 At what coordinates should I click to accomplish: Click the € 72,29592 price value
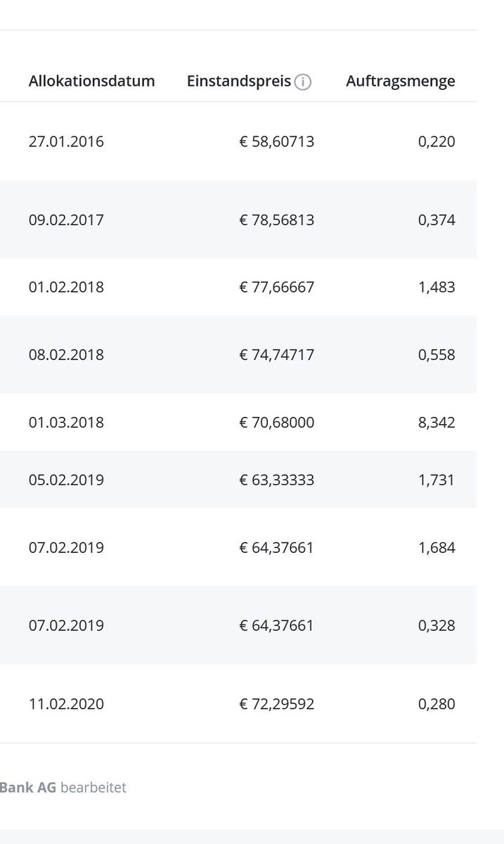[x=276, y=704]
